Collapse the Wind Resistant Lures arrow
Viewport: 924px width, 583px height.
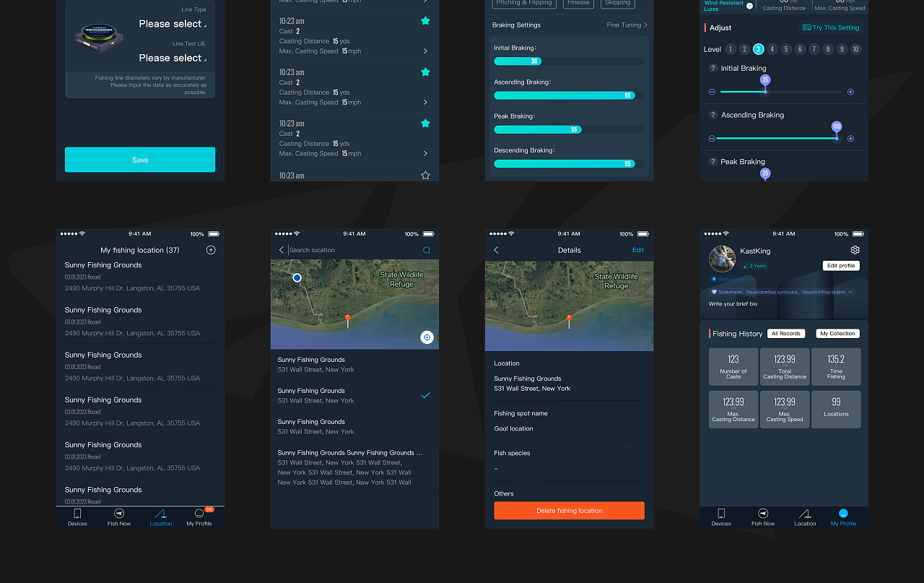point(749,6)
